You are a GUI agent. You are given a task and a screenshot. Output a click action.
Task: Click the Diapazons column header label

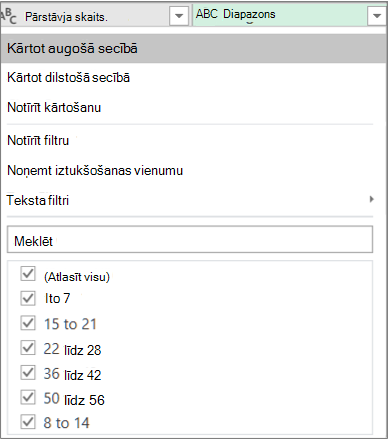(x=249, y=14)
